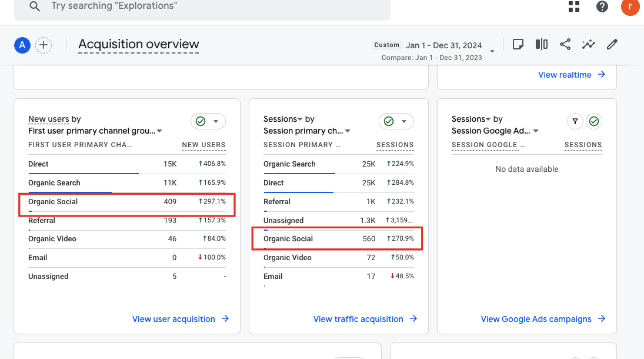Open data quality check on New users card
Screen dimensions: 644x359
pos(208,121)
